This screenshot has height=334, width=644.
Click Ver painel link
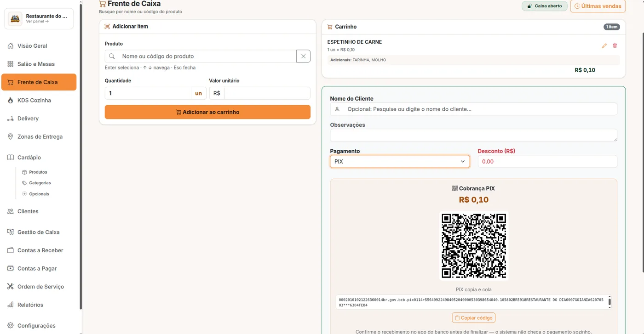pyautogui.click(x=37, y=21)
